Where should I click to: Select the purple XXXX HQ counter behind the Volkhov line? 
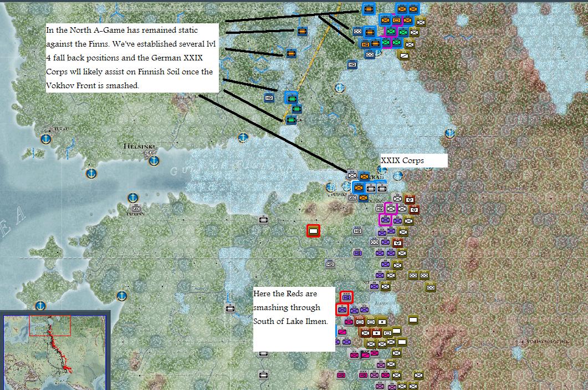358,253
